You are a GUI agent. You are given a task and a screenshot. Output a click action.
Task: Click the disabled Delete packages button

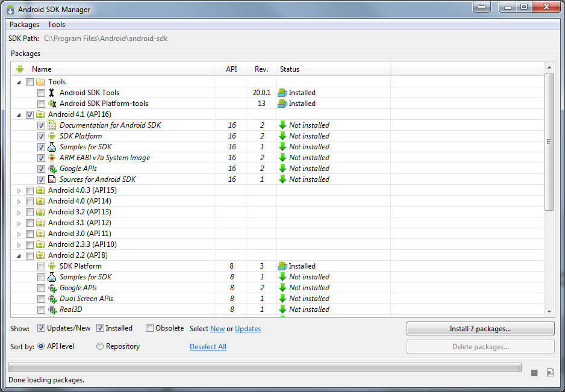click(480, 347)
